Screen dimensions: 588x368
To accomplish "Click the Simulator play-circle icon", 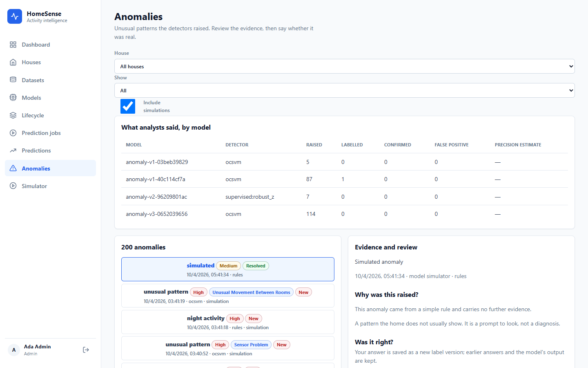I will pyautogui.click(x=13, y=186).
